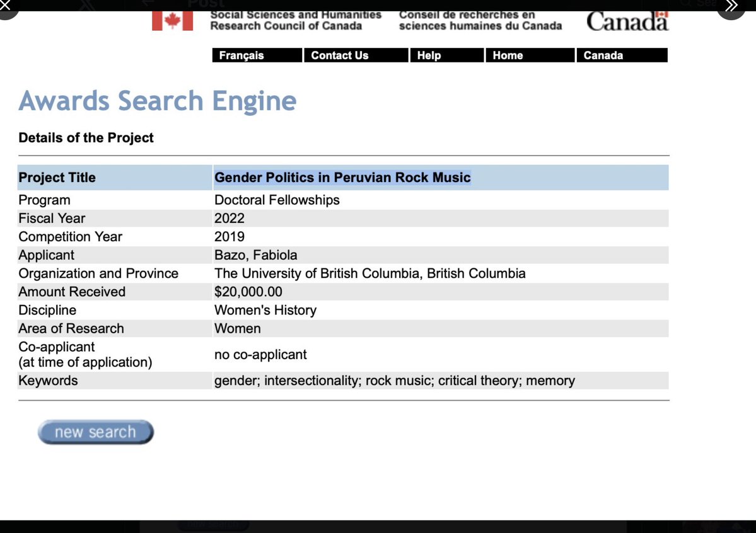Screen dimensions: 756x533
Task: Click the applicant name Bazo, Fabiola
Action: (x=255, y=255)
